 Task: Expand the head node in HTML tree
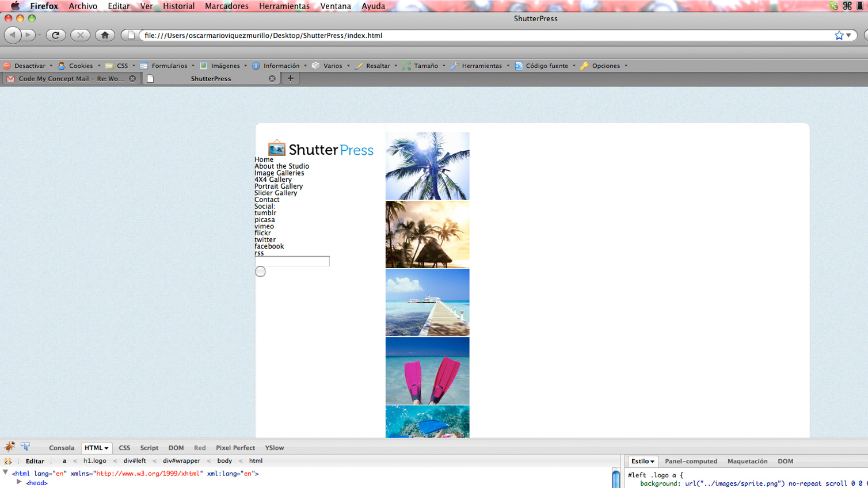[x=20, y=482]
